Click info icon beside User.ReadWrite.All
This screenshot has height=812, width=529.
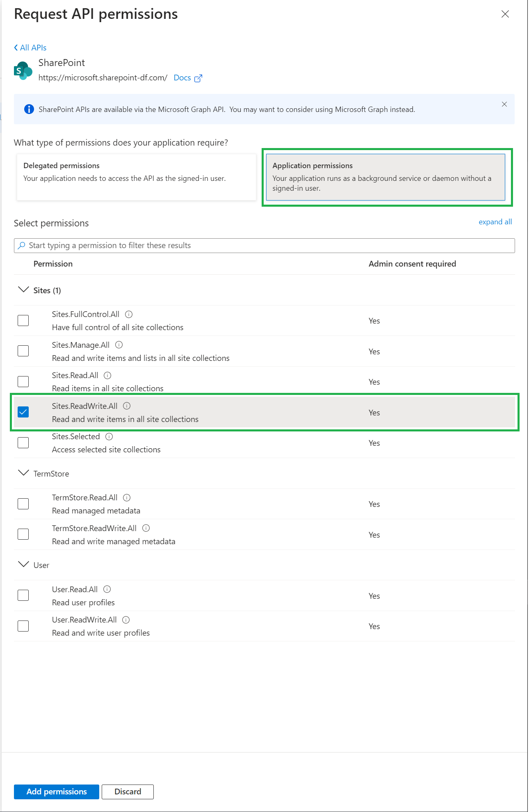coord(126,620)
